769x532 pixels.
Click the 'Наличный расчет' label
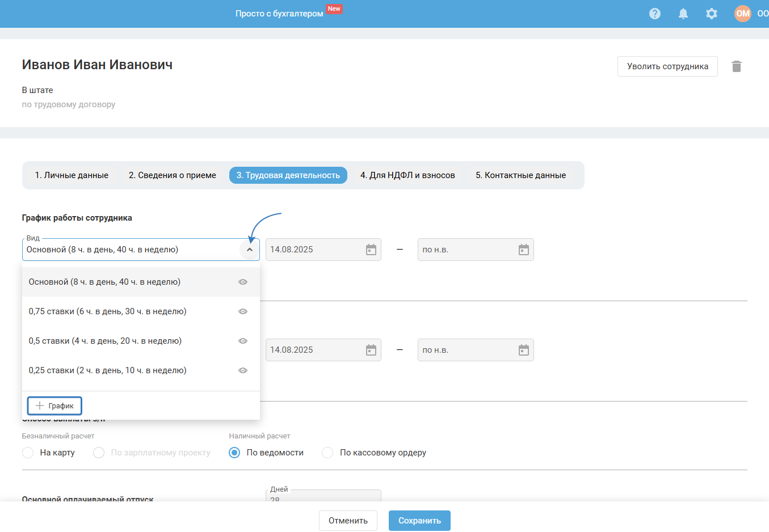259,436
